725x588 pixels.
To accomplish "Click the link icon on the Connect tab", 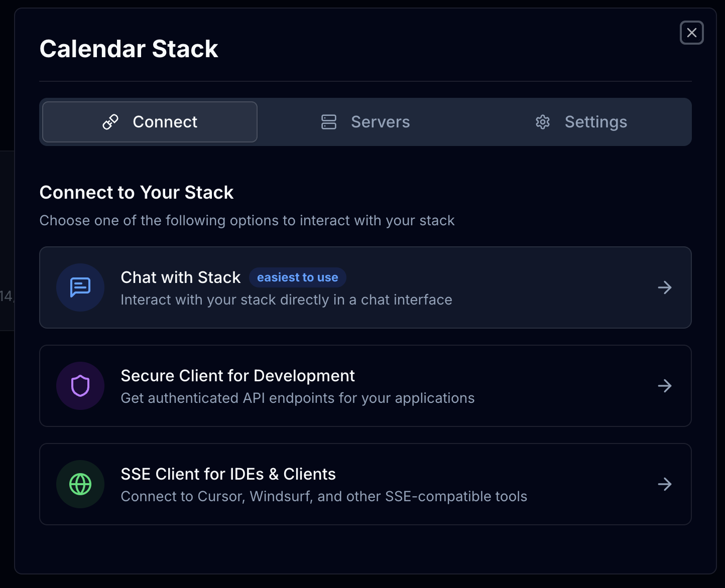I will 110,121.
